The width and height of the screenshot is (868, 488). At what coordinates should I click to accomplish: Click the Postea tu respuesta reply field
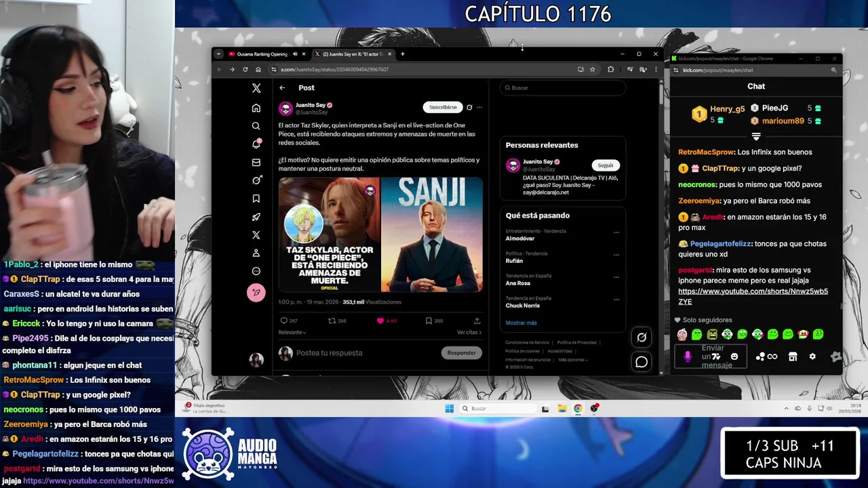click(366, 353)
